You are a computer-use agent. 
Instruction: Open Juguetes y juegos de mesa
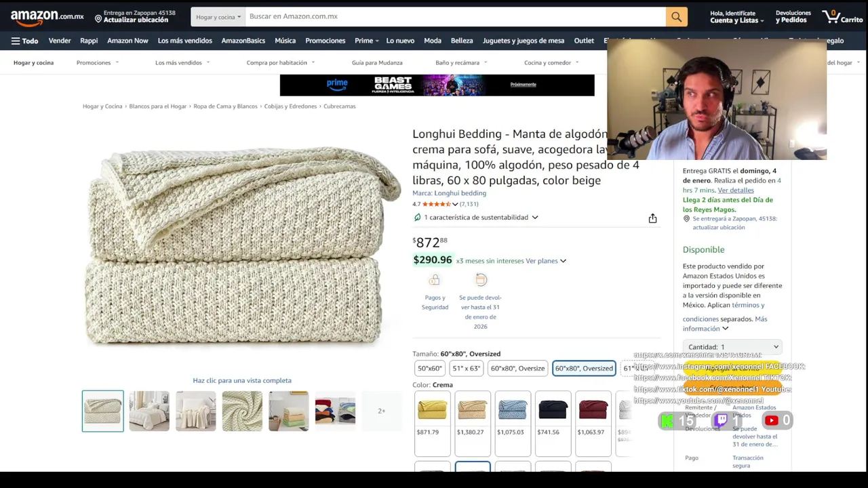[x=524, y=41]
